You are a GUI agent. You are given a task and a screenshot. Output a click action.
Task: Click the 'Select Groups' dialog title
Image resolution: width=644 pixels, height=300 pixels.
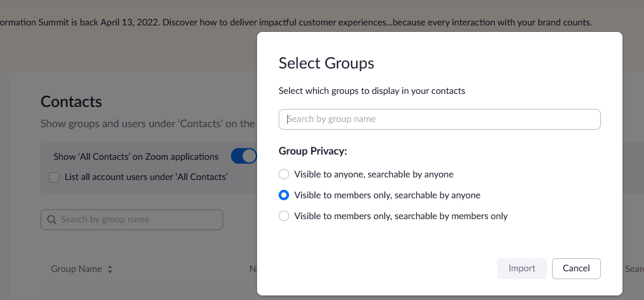pyautogui.click(x=326, y=63)
